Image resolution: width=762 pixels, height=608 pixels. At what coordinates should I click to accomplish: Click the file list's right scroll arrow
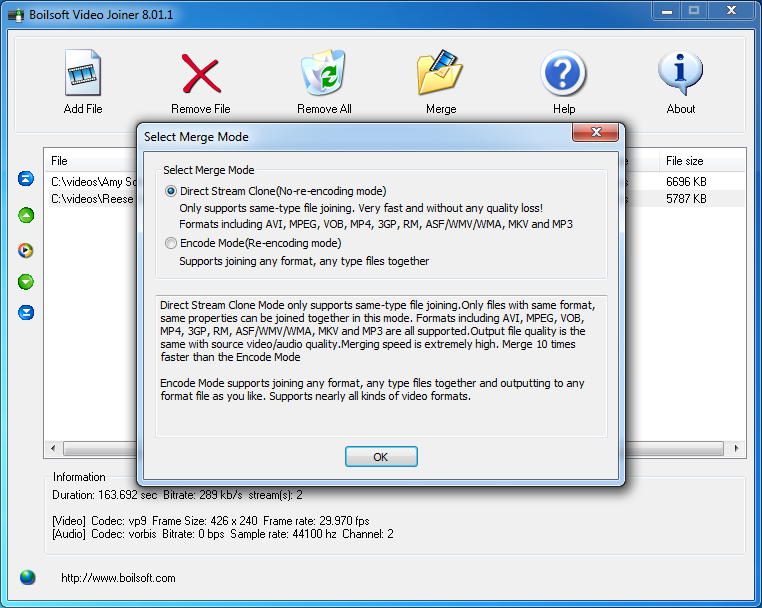coord(737,448)
